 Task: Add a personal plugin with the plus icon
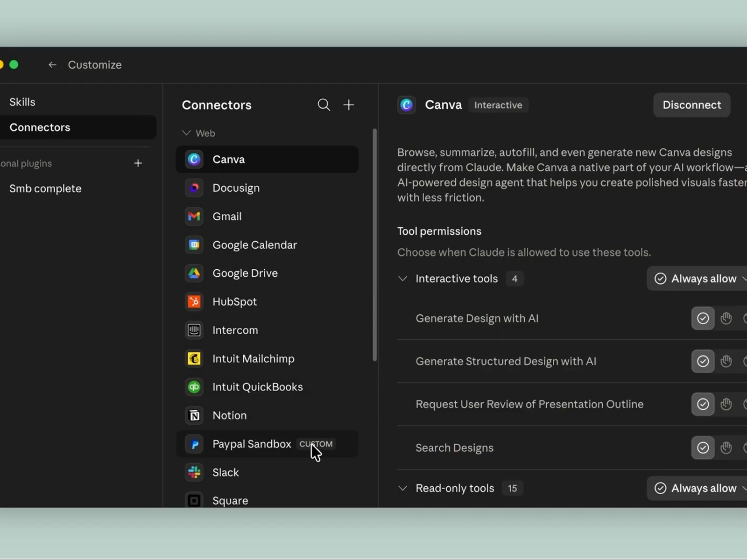point(138,163)
